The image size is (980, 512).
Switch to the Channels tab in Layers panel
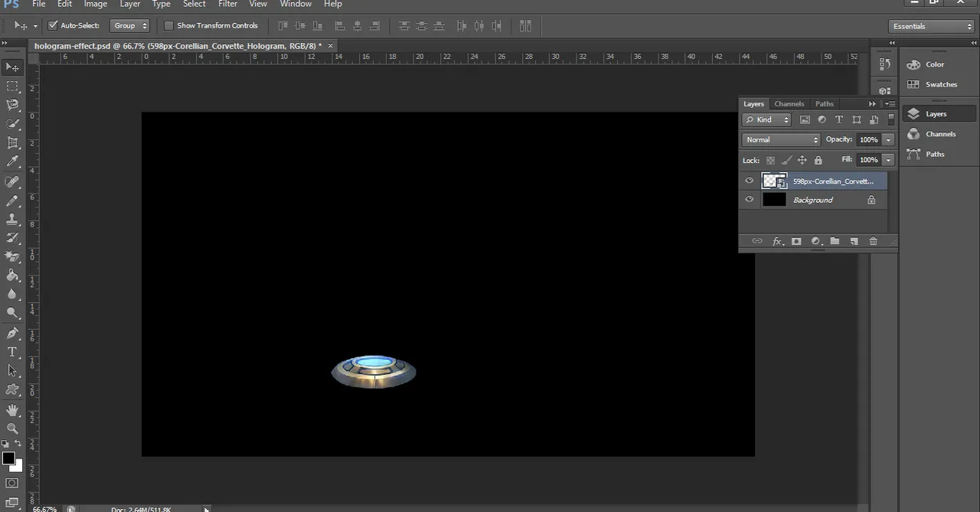[789, 103]
